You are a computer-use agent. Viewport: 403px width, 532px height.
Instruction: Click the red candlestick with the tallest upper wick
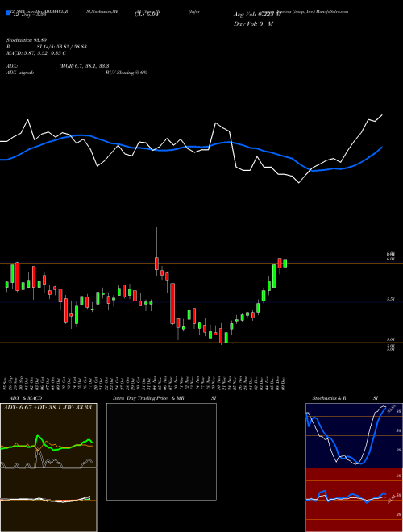[156, 264]
